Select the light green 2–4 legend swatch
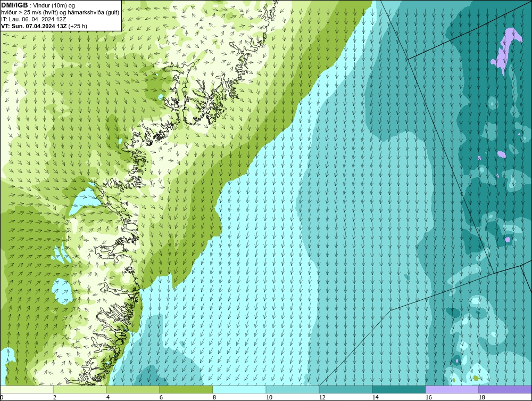 80,389
